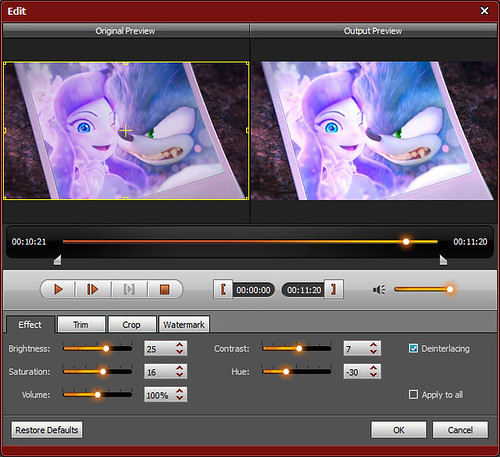This screenshot has width=500, height=457.
Task: Click the Output Preview header
Action: coord(373,31)
